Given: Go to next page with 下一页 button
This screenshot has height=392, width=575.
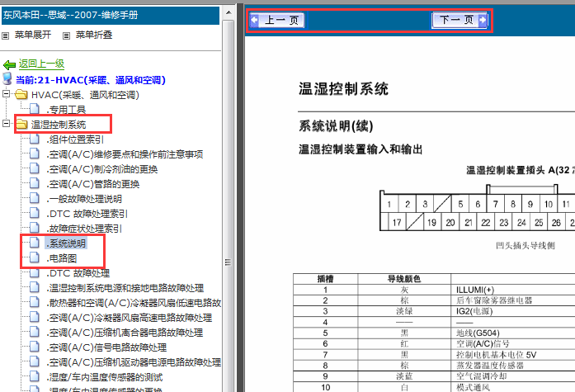Looking at the screenshot, I should tap(460, 20).
